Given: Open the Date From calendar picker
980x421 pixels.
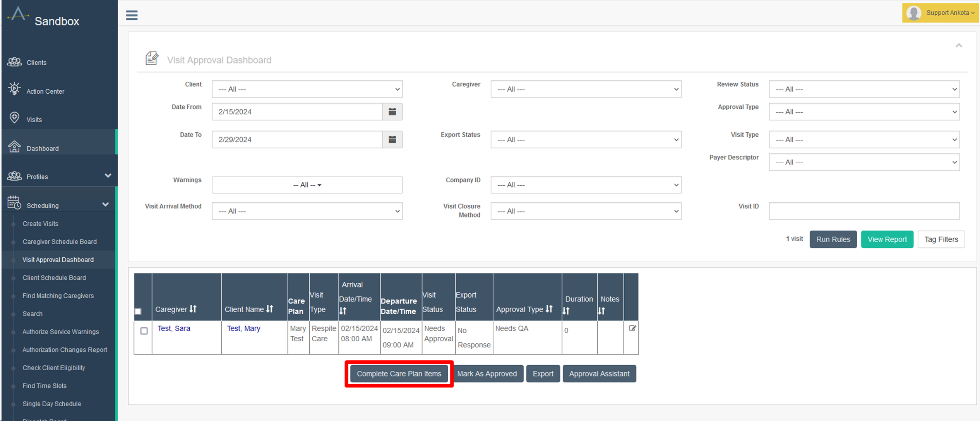Looking at the screenshot, I should pyautogui.click(x=392, y=112).
